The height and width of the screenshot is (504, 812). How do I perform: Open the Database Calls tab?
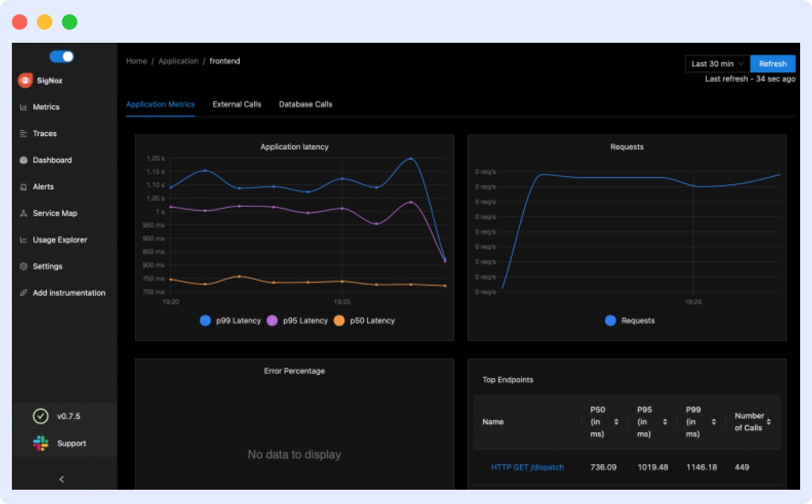(x=305, y=104)
